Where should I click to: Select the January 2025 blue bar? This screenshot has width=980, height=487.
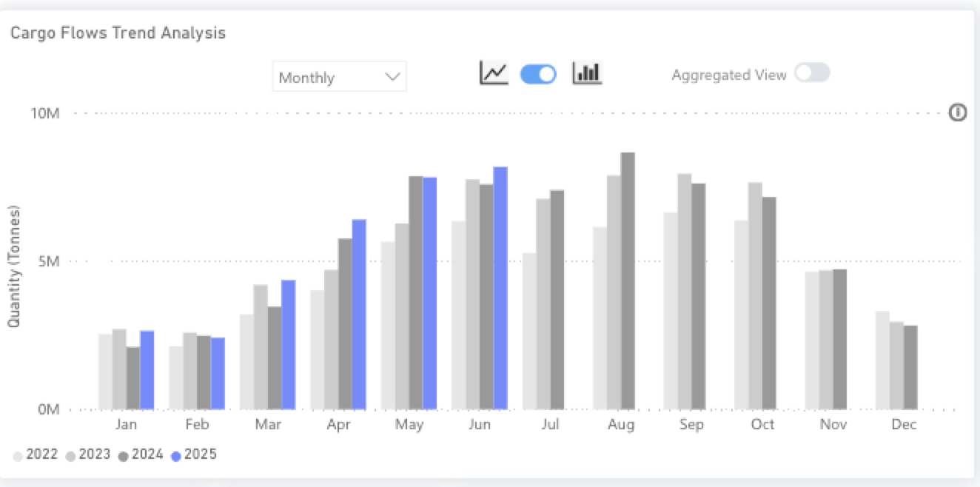(147, 370)
